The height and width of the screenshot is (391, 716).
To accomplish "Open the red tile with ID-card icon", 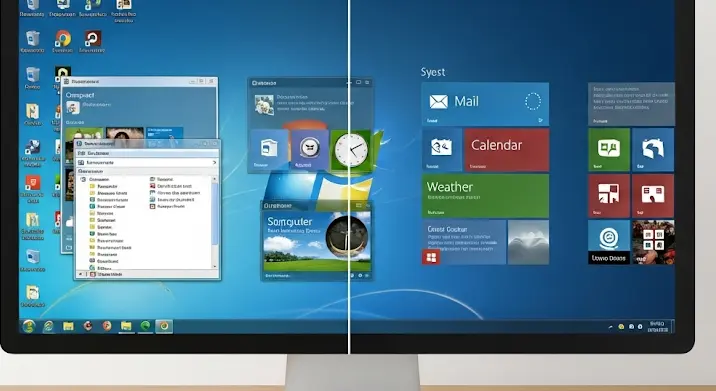I will (x=653, y=196).
